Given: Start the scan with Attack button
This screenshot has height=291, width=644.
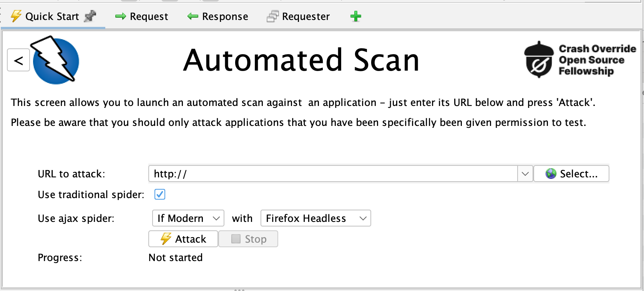Looking at the screenshot, I should pyautogui.click(x=183, y=239).
